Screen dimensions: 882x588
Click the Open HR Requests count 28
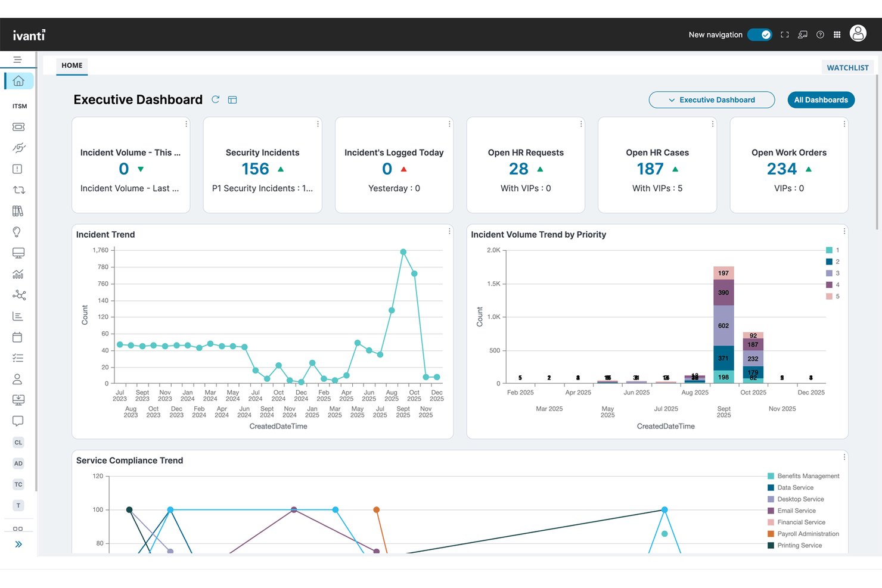tap(518, 169)
